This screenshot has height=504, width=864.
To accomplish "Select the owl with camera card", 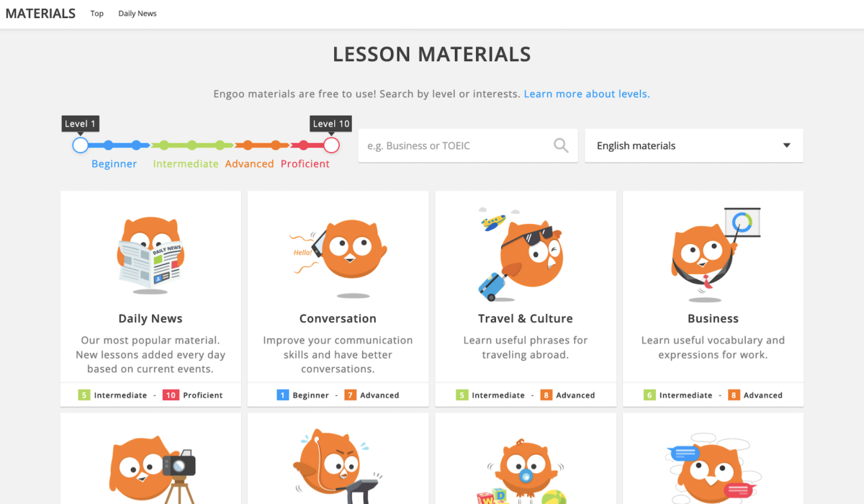I will [150, 458].
